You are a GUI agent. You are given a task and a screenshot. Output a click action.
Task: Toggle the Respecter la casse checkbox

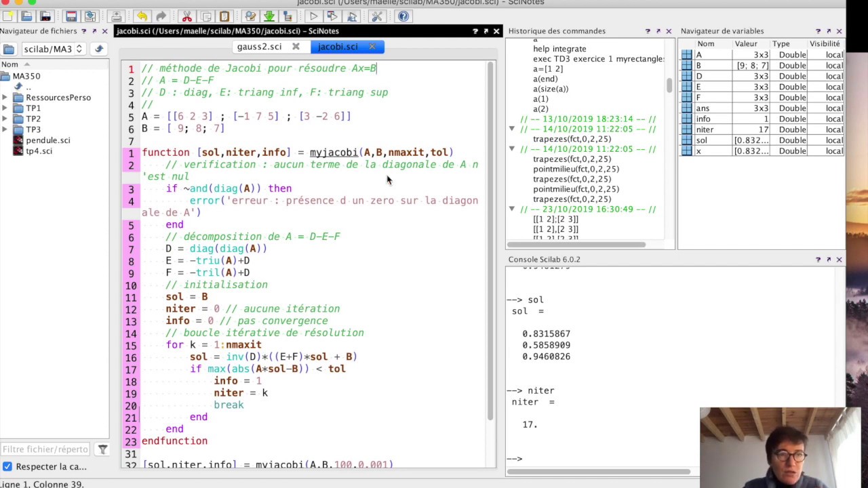[x=7, y=466]
